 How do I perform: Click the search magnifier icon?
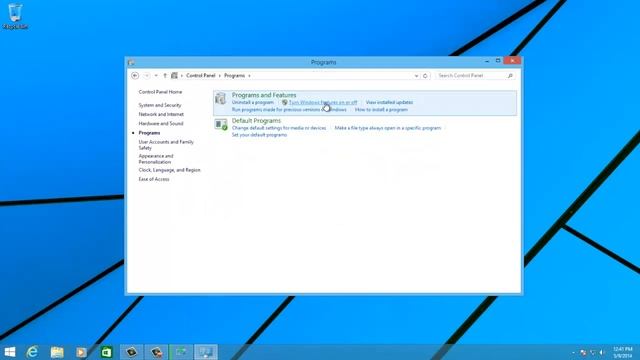coord(510,76)
